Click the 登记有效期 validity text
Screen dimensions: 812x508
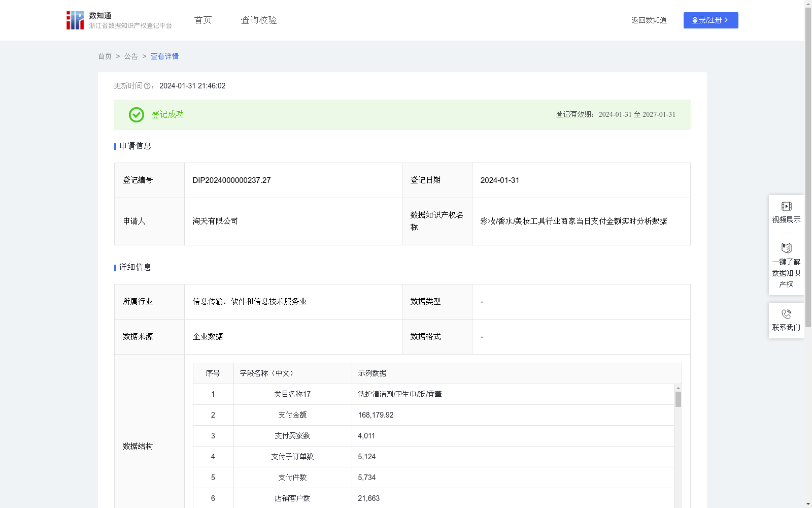tap(615, 114)
